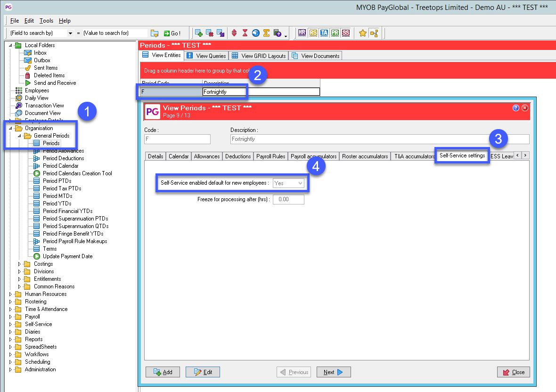This screenshot has width=556, height=392.
Task: Click the HR module toolbar icon
Action: (302, 33)
